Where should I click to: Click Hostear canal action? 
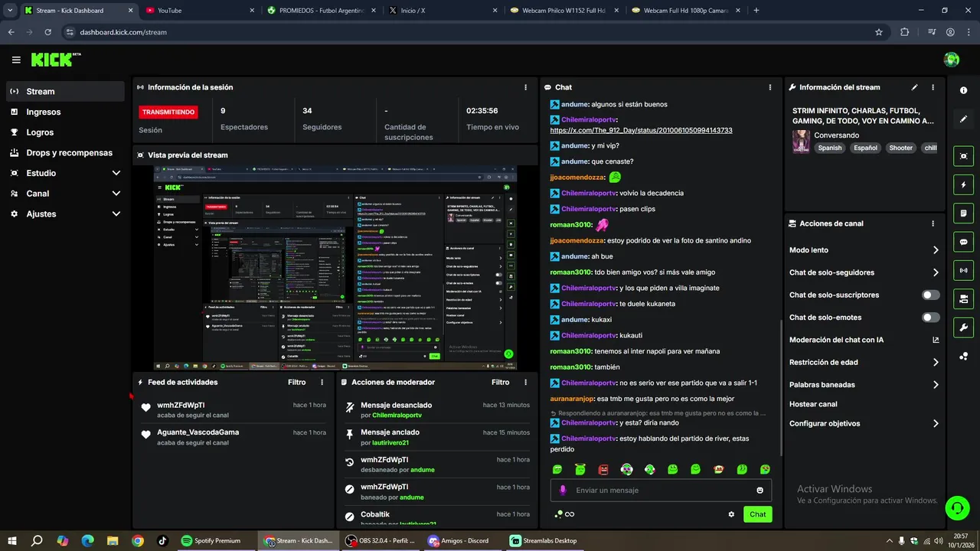813,404
